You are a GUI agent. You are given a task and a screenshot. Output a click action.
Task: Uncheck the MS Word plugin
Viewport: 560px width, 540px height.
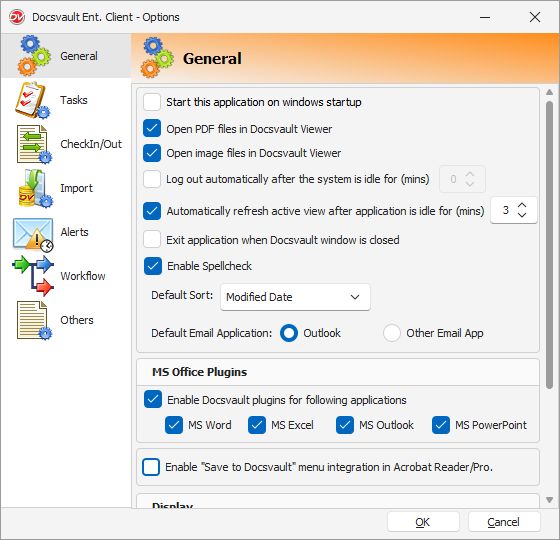coord(174,425)
